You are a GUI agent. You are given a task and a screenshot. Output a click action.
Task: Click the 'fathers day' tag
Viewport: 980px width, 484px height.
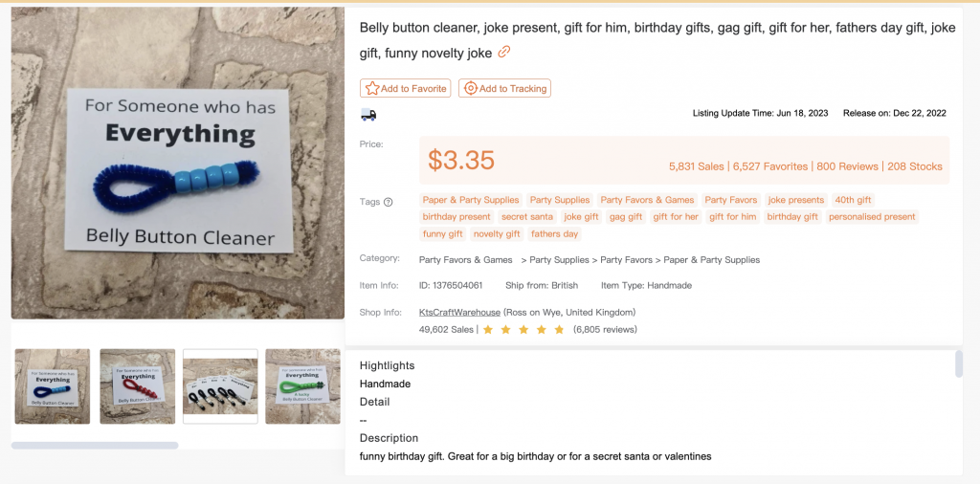click(x=555, y=234)
